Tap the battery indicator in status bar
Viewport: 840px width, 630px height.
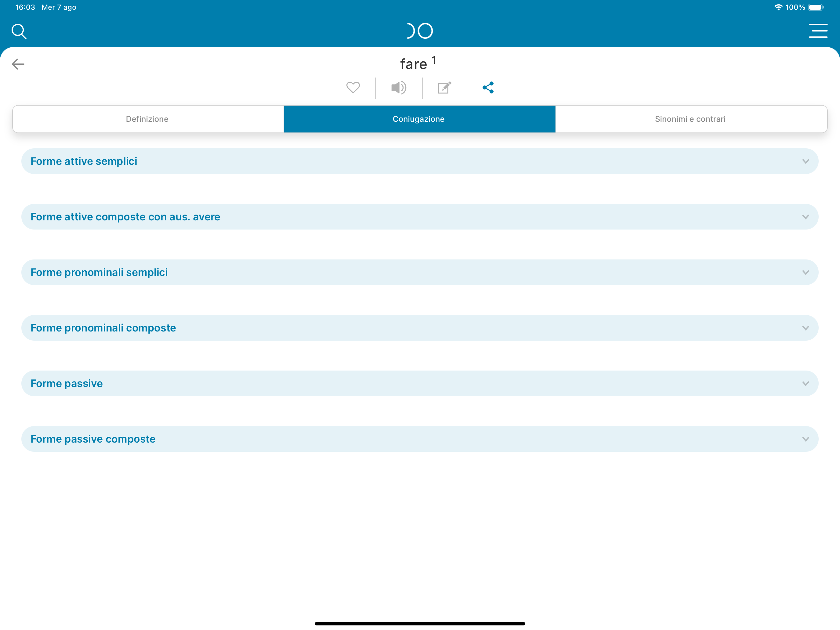point(816,7)
